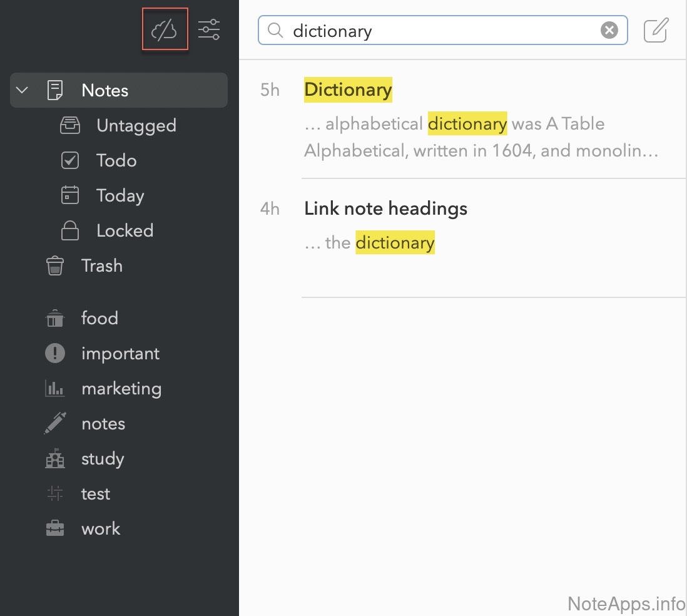Collapse the Notes section chevron
This screenshot has width=687, height=616.
click(x=22, y=90)
